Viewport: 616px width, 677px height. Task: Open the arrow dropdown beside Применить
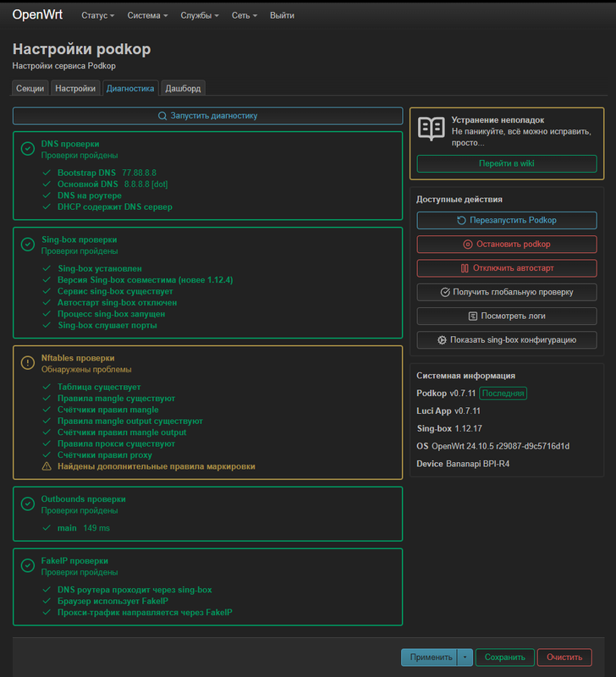coord(465,658)
